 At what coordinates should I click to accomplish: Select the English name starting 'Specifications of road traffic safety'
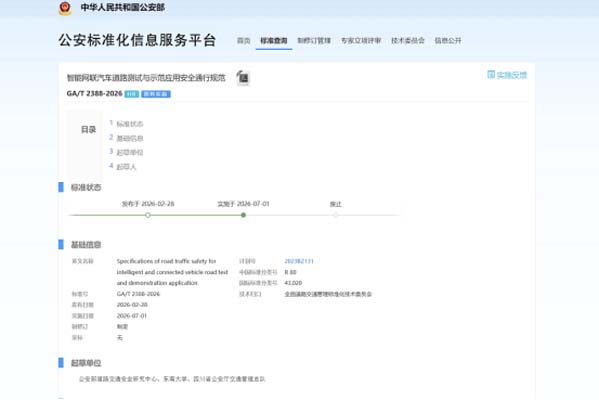172,272
